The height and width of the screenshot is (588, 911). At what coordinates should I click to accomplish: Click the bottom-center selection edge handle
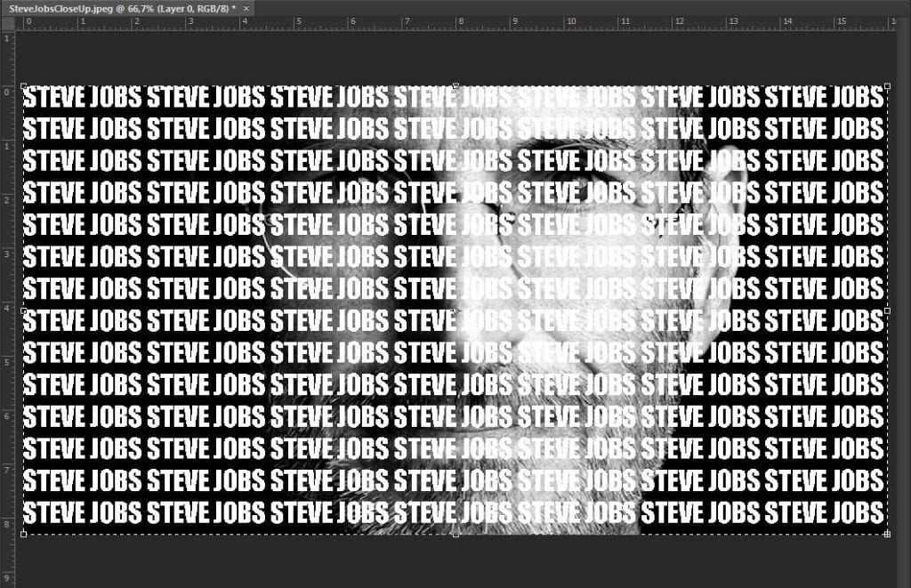click(455, 534)
